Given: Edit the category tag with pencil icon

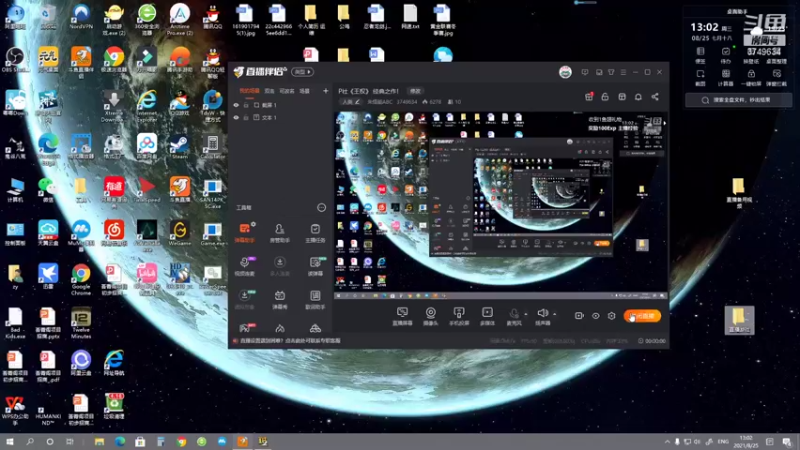Looking at the screenshot, I should (x=351, y=102).
